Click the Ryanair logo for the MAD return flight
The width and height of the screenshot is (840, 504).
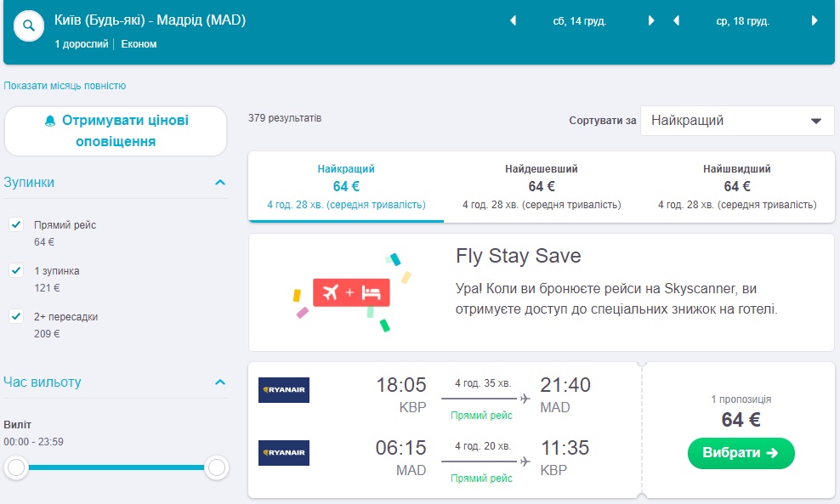pos(284,453)
